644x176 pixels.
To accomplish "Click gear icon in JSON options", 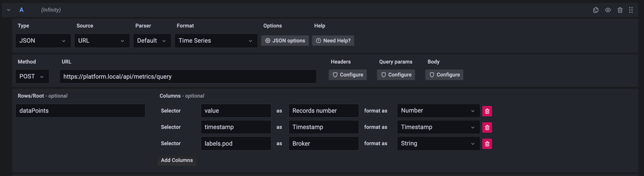I will (268, 41).
